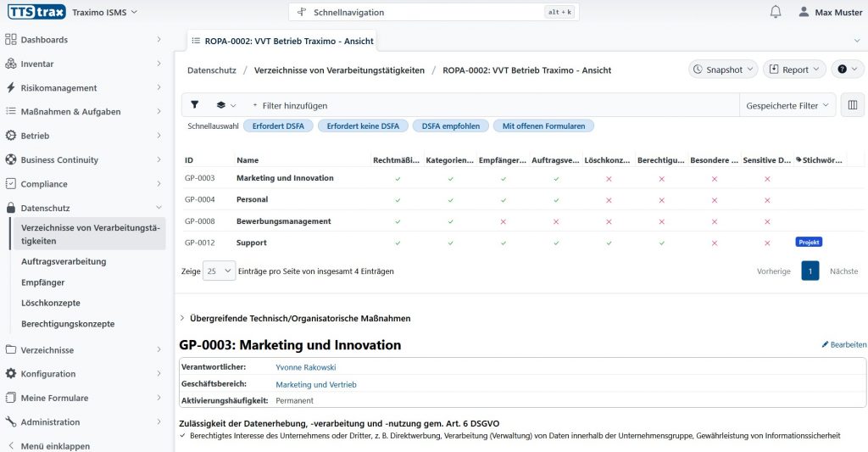Select the Support table row name
868x452 pixels.
pos(251,242)
